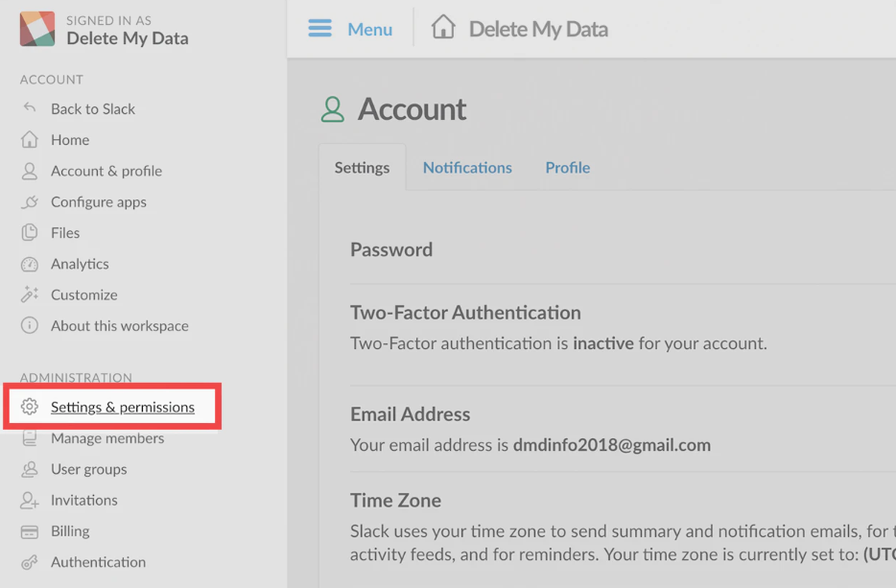Click the Delete My Data workspace logo
Screen dimensions: 896x588
pos(37,29)
